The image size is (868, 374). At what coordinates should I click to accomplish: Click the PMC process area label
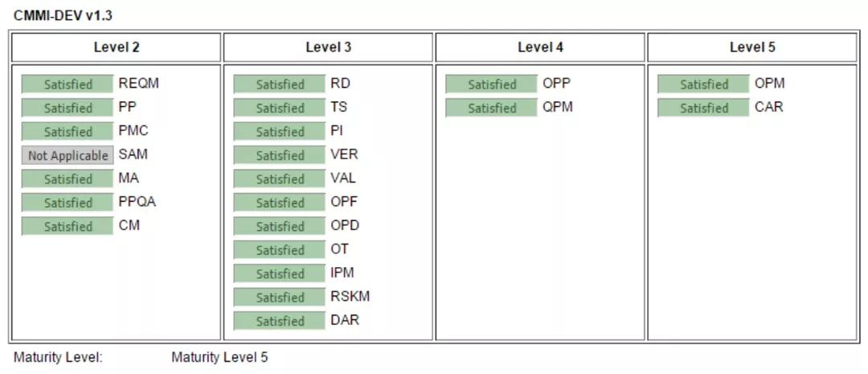click(133, 131)
